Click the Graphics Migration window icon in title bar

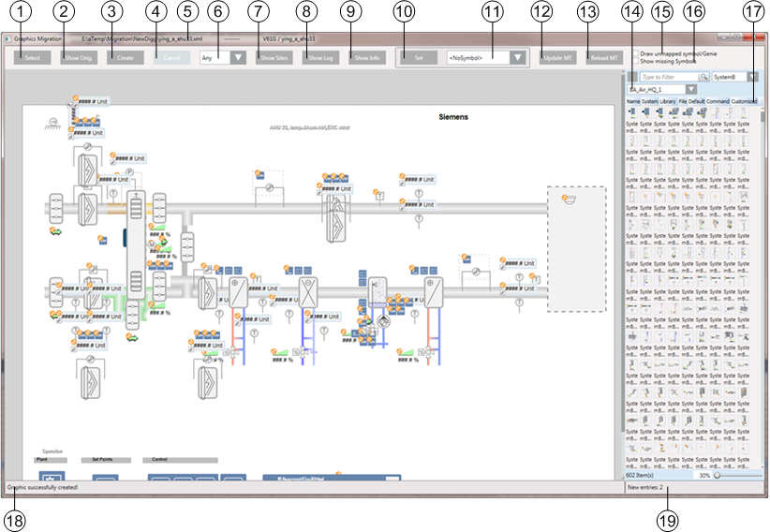[x=8, y=39]
